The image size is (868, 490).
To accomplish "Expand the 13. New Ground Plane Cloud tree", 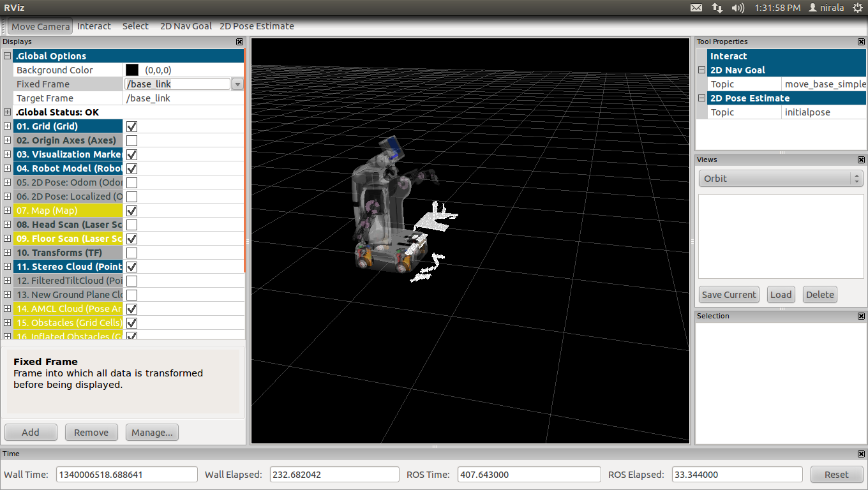I will click(x=7, y=295).
